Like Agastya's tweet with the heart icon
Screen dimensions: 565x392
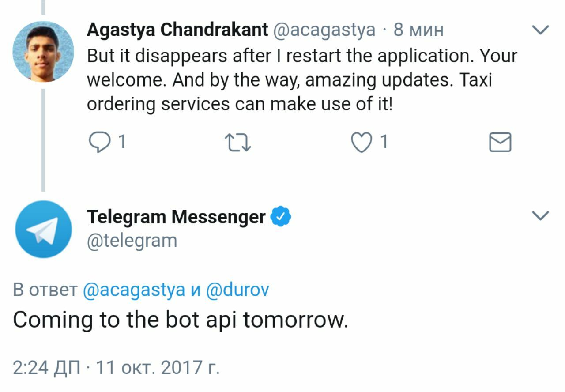(x=362, y=143)
